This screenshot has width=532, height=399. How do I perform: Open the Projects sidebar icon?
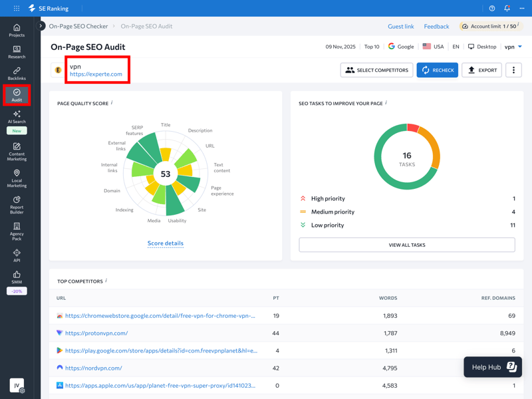(x=17, y=30)
